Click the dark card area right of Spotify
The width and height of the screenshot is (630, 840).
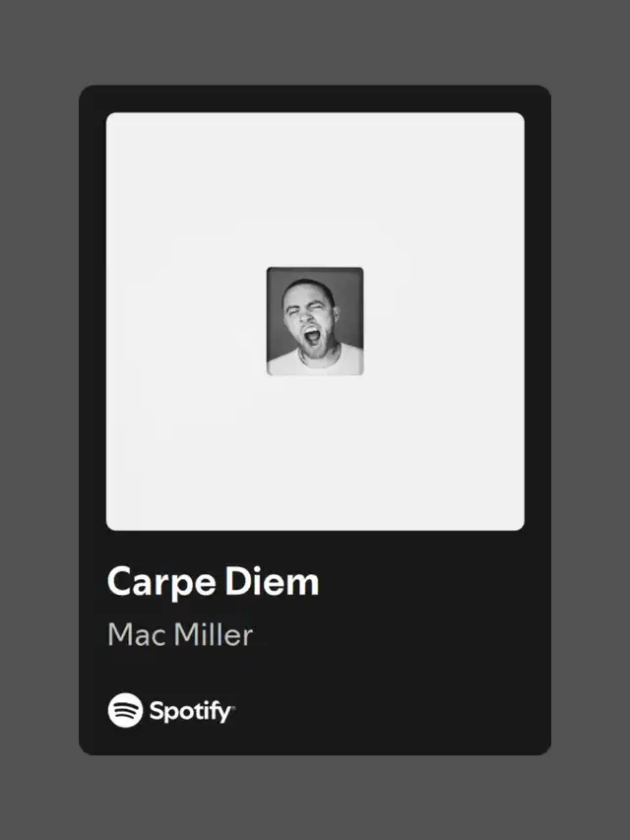[x=391, y=710]
